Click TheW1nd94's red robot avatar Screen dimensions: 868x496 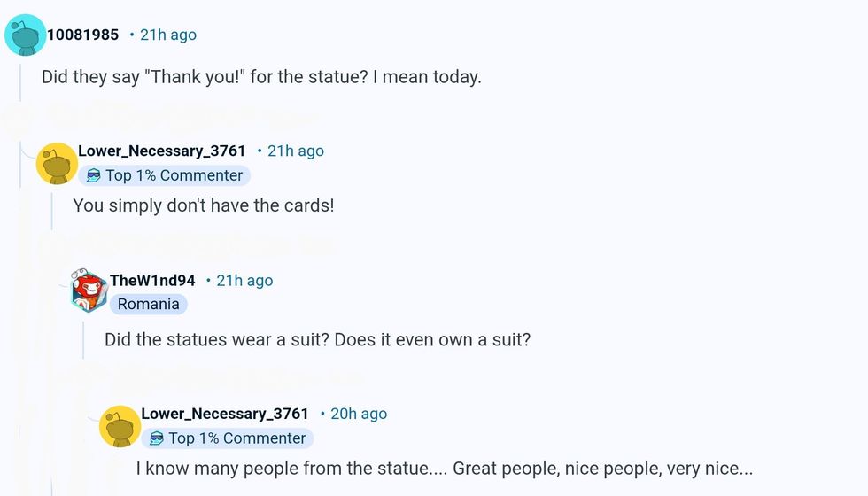pos(89,291)
